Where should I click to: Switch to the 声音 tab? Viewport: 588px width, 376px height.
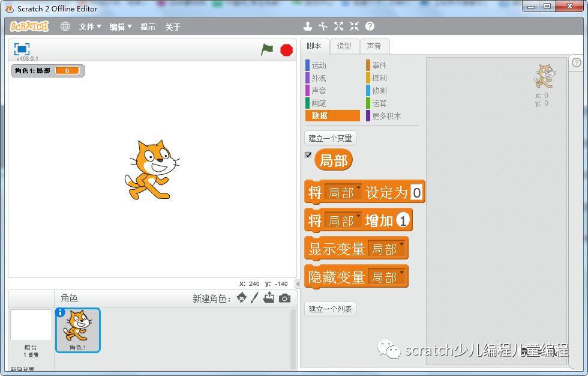(374, 46)
